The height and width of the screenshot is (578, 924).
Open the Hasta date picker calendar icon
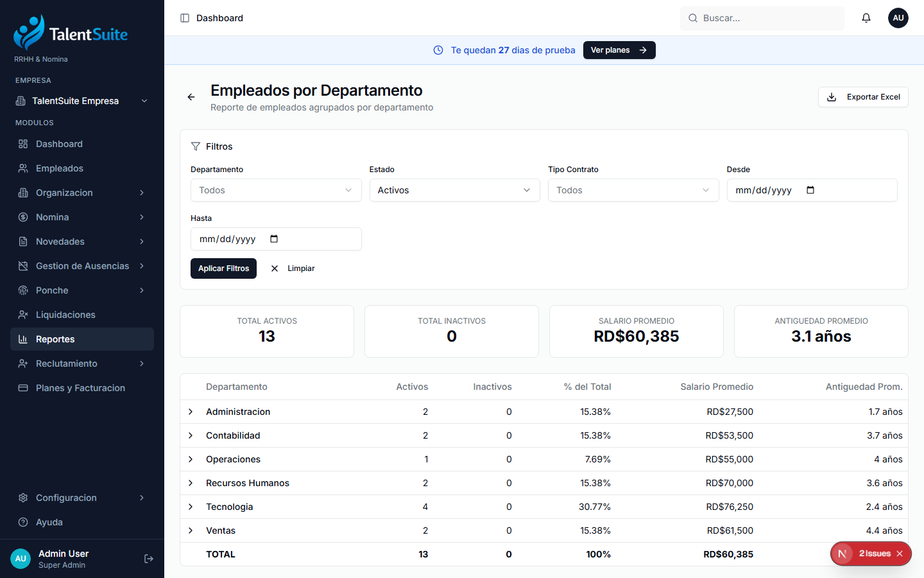click(x=274, y=239)
